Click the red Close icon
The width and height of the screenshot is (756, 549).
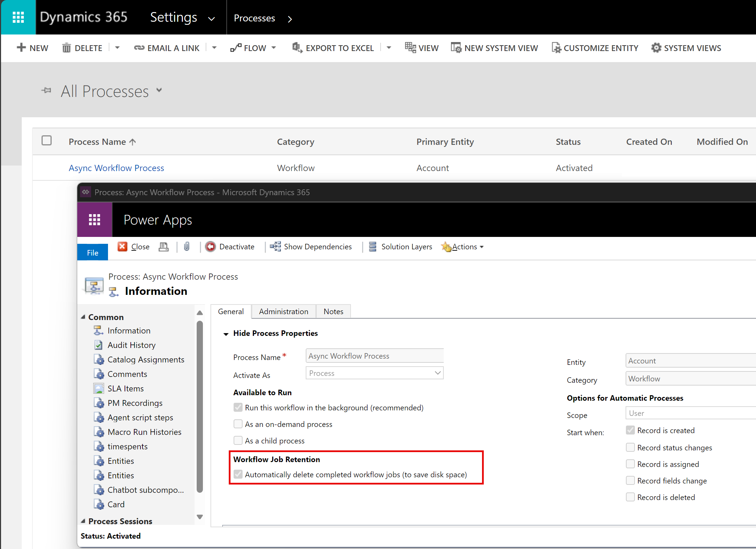(122, 247)
